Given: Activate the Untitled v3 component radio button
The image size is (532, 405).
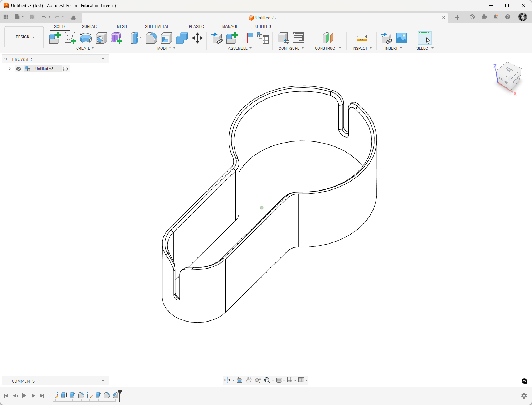Looking at the screenshot, I should pos(65,69).
